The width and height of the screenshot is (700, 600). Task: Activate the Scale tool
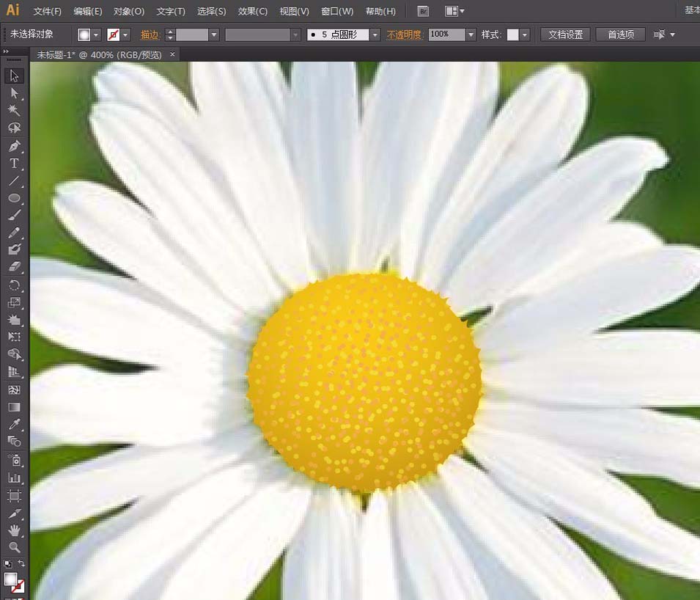14,302
